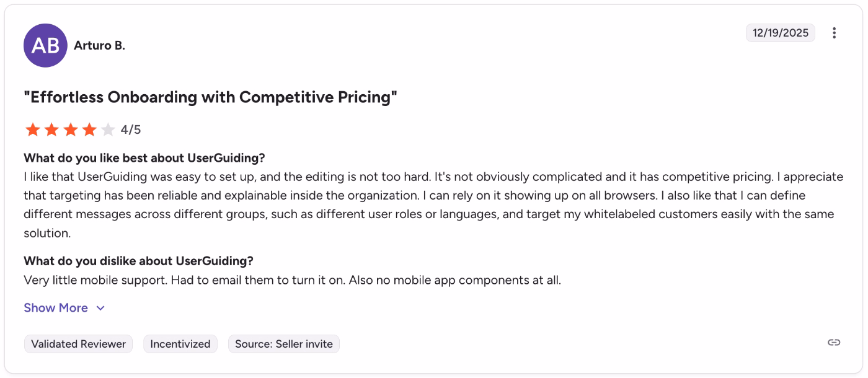This screenshot has width=868, height=378.
Task: Open the three-dot overflow menu
Action: 834,33
